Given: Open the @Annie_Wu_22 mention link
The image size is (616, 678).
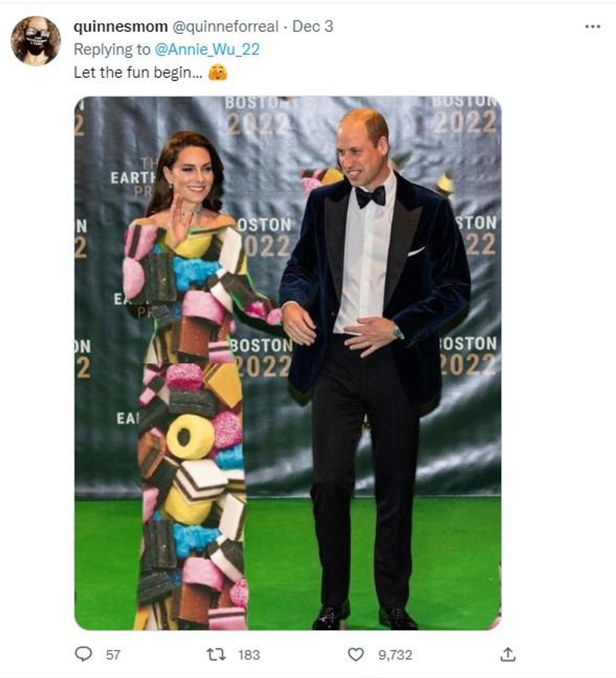Looking at the screenshot, I should [x=207, y=49].
